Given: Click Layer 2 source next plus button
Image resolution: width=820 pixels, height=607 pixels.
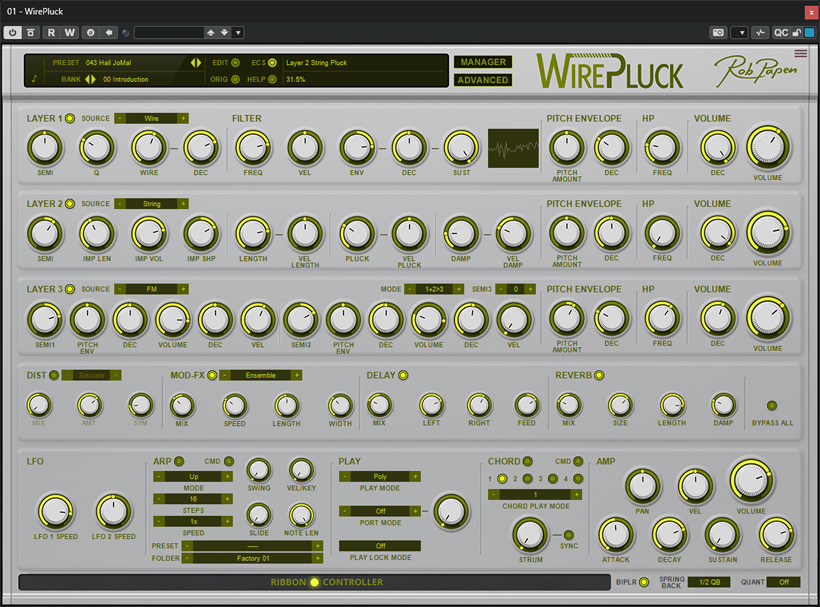Looking at the screenshot, I should [183, 204].
